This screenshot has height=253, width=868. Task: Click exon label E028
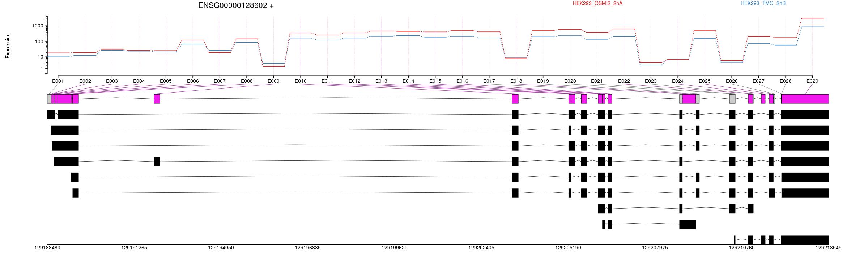(x=786, y=81)
